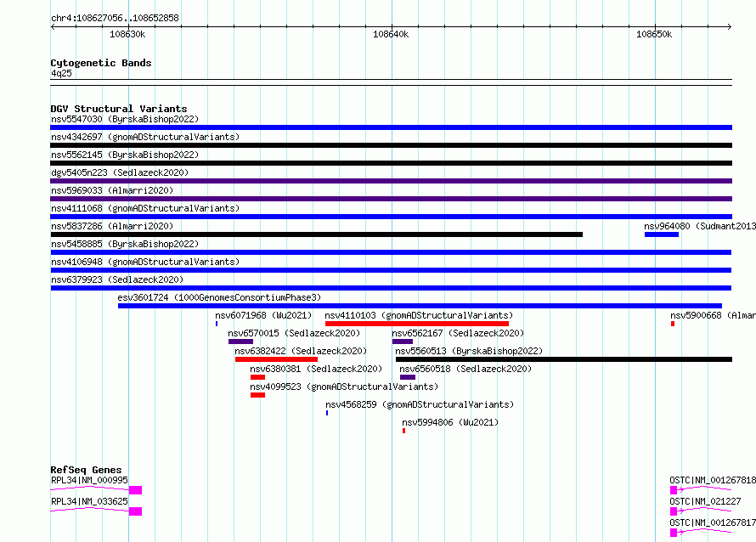Click the 108630k ruler position label
Viewport: 756px width, 542px height.
pos(127,34)
